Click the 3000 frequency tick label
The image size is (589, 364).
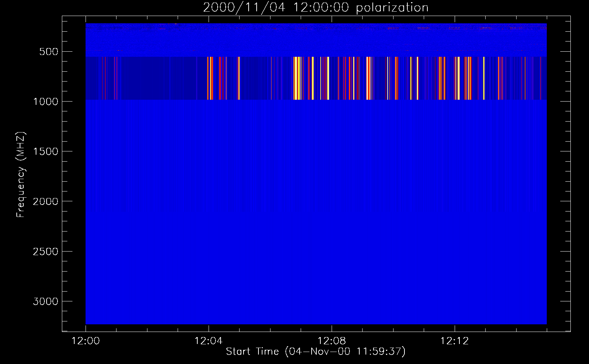tap(46, 301)
